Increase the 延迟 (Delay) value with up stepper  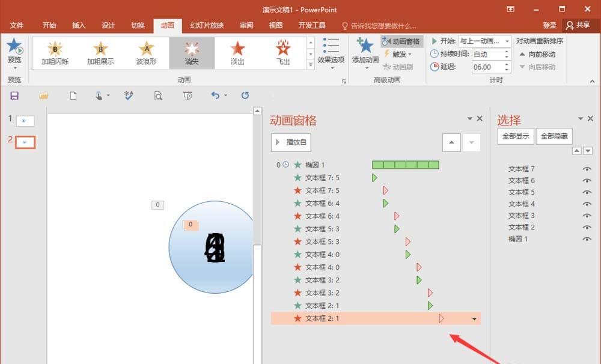pos(507,64)
